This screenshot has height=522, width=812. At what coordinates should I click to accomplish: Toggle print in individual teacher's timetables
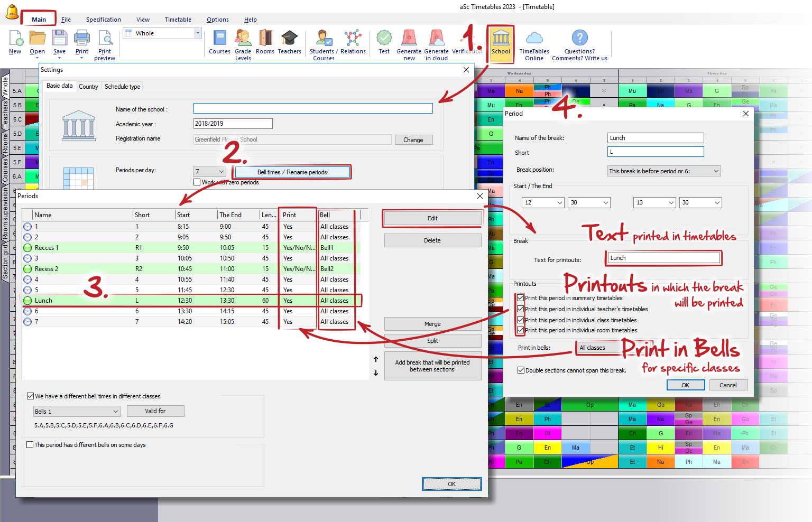521,309
